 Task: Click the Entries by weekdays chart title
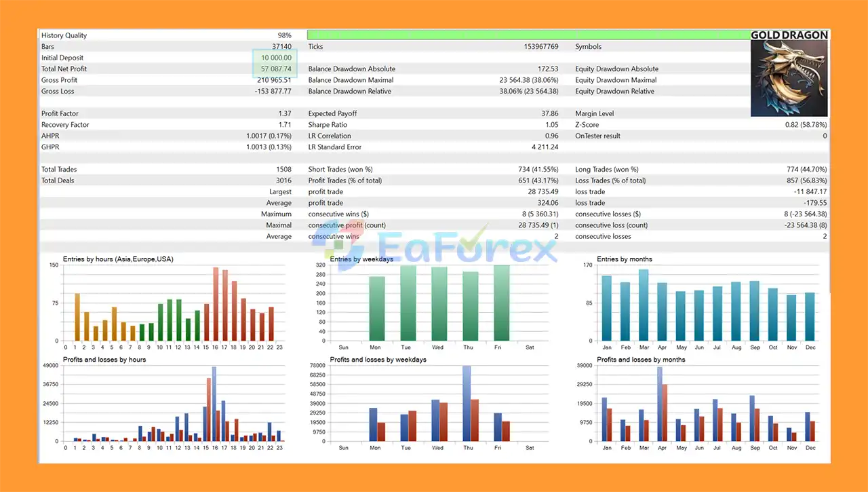[363, 259]
